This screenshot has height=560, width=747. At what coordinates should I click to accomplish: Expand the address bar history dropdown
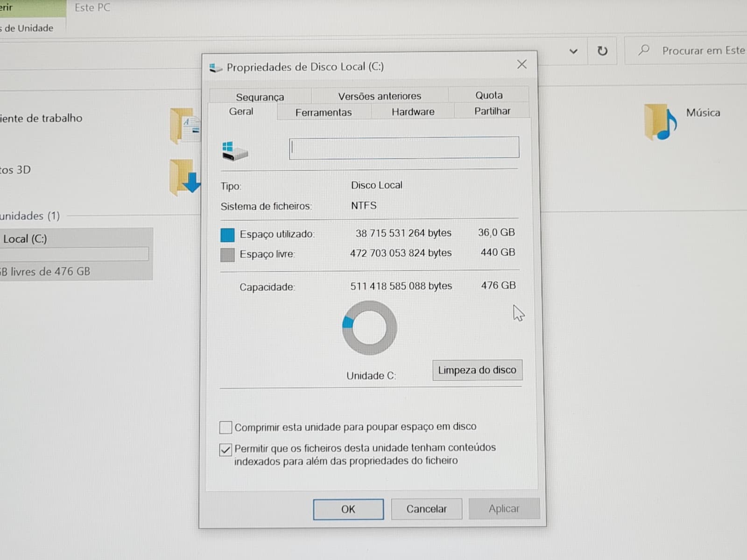click(x=573, y=51)
